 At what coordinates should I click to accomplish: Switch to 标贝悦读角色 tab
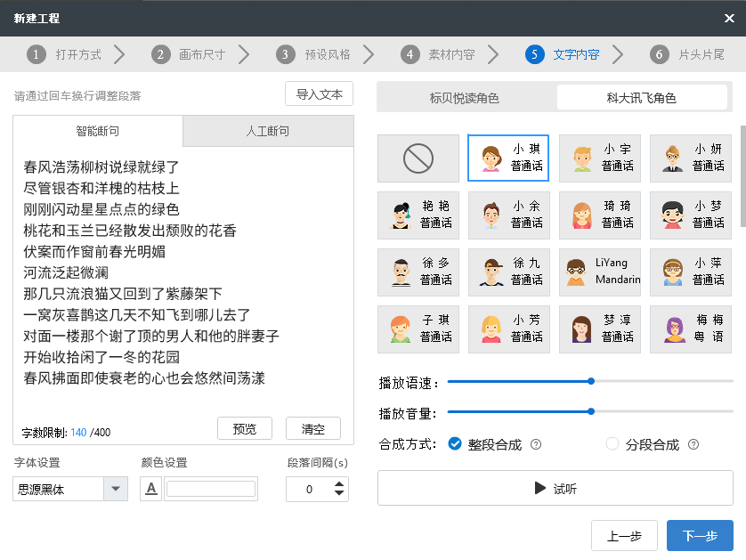[x=465, y=98]
